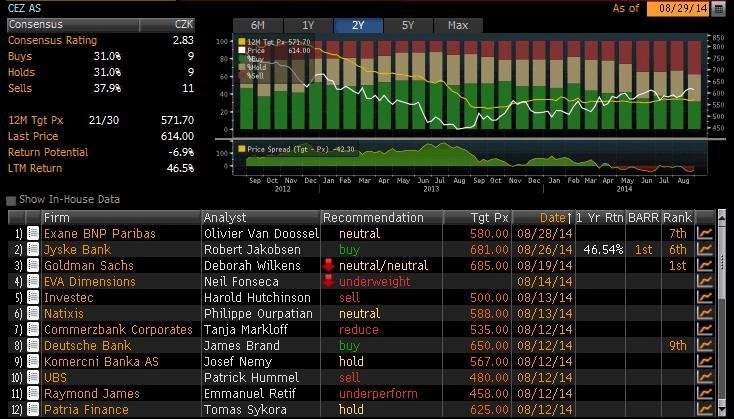This screenshot has width=734, height=419.
Task: Sort by the 1 Yr Rtn column header
Action: [x=600, y=217]
